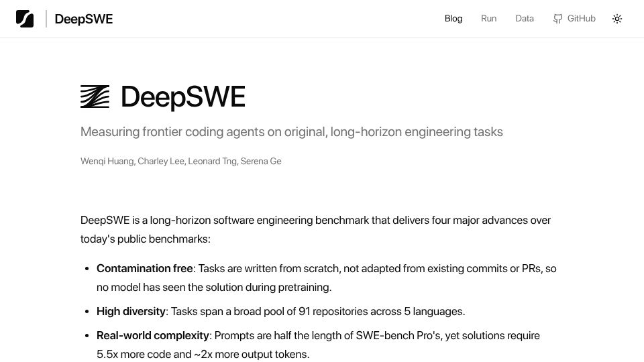Open the Run nav tab
This screenshot has height=362, width=644.
[489, 19]
